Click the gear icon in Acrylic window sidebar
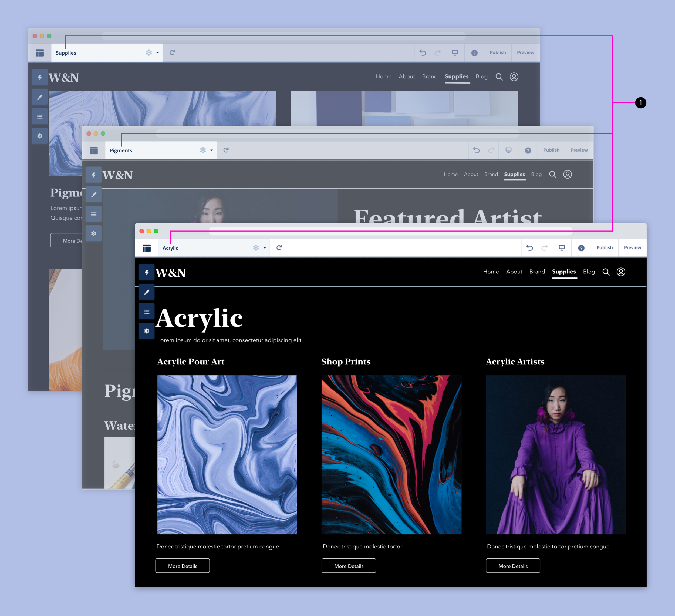Screen dimensions: 675x616 click(146, 331)
